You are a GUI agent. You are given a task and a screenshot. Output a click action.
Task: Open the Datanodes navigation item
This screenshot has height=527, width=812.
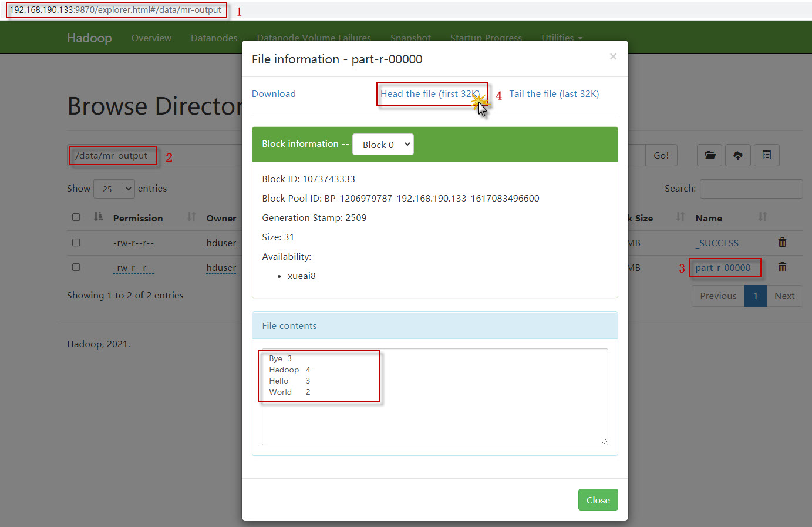214,38
